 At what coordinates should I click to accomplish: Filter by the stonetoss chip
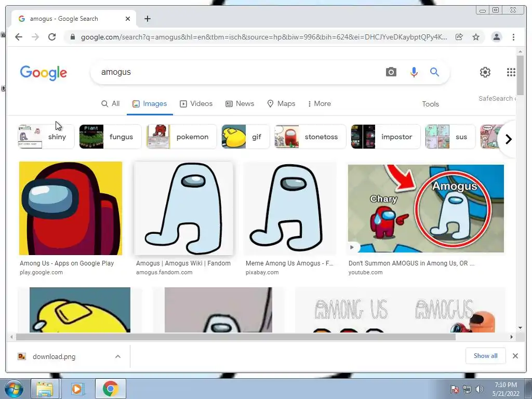click(x=310, y=137)
